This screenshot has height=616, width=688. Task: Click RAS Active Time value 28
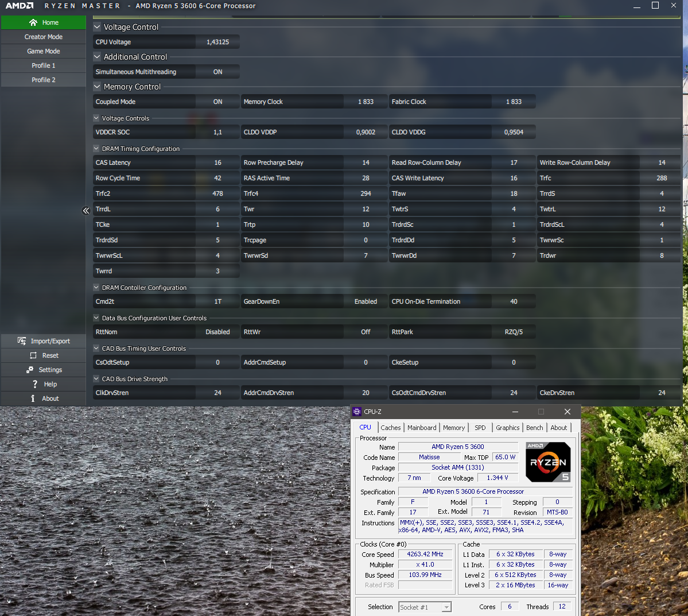coord(366,178)
